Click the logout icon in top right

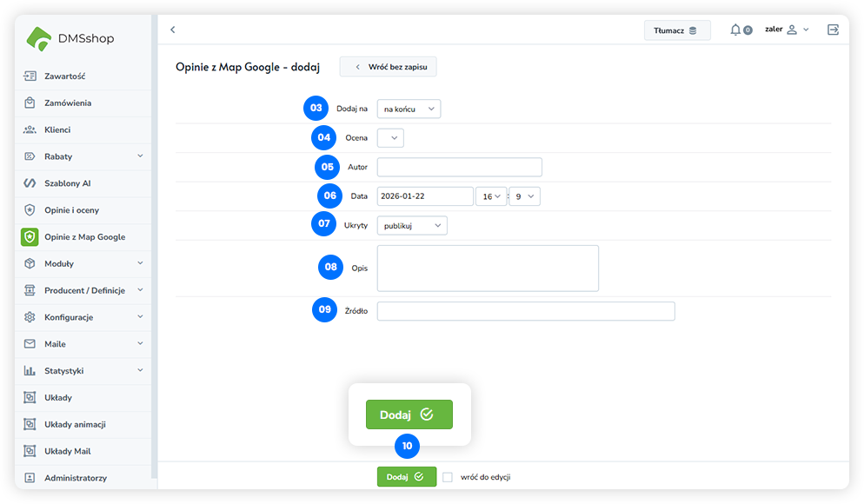[833, 30]
